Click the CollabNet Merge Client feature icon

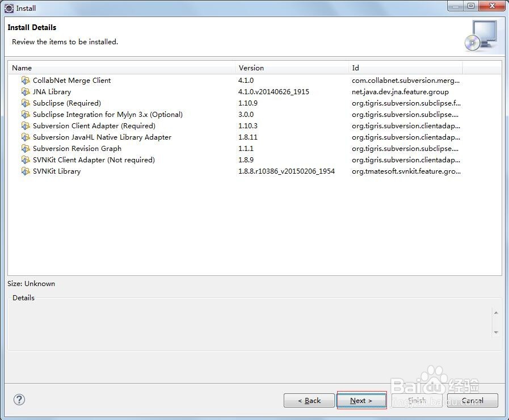click(26, 80)
